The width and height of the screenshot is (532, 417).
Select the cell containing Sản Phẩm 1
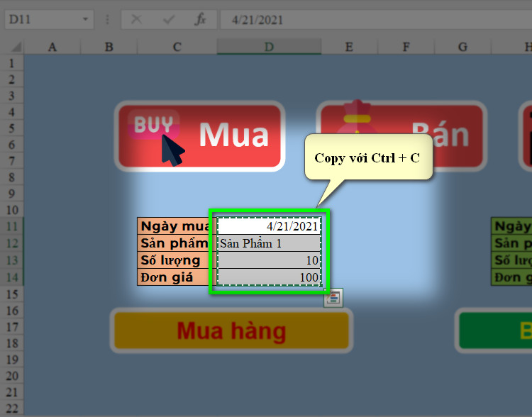pyautogui.click(x=269, y=243)
